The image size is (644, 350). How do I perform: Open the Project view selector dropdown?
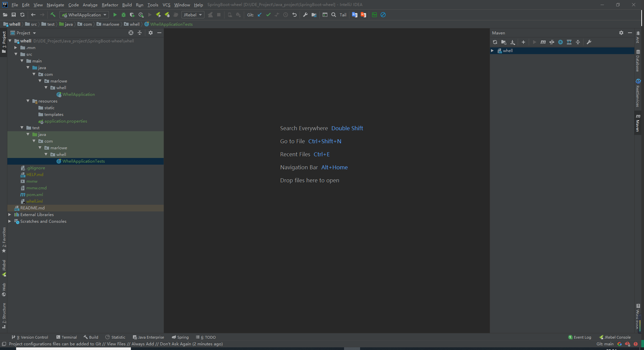point(26,33)
